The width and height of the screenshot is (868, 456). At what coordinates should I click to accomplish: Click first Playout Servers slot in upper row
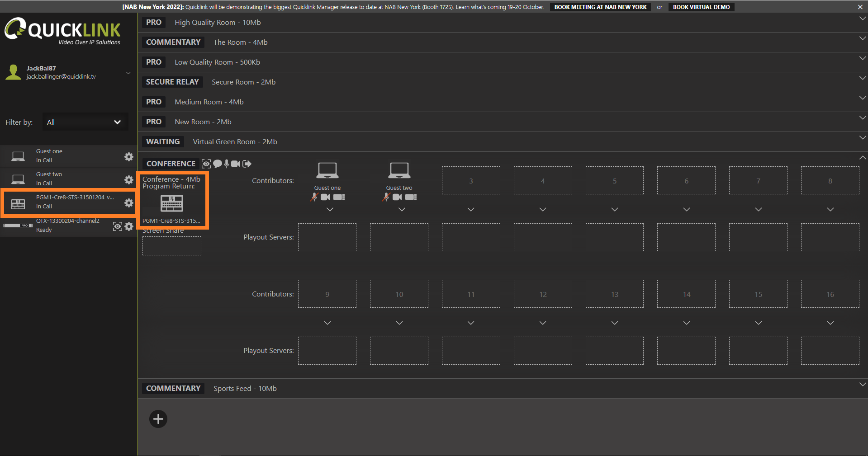pyautogui.click(x=327, y=237)
